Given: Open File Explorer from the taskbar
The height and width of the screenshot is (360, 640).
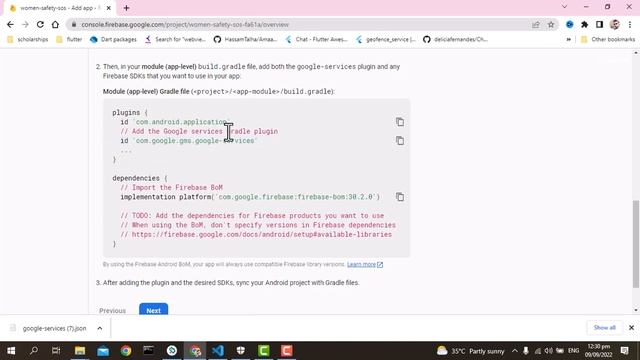Looking at the screenshot, I should [x=80, y=351].
